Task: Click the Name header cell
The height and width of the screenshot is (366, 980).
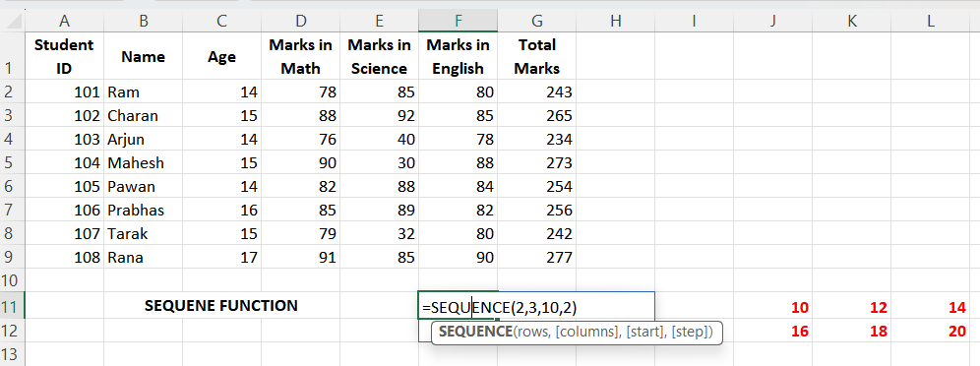Action: pyautogui.click(x=143, y=55)
